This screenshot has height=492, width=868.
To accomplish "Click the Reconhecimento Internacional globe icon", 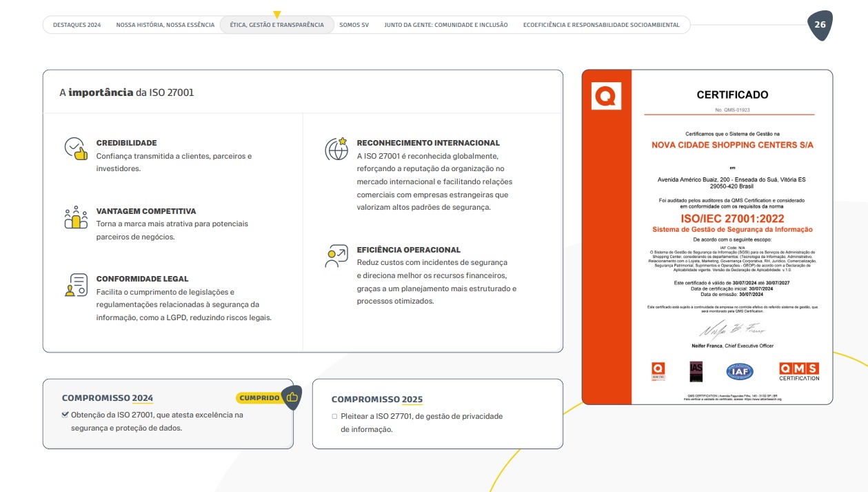I will click(x=336, y=149).
